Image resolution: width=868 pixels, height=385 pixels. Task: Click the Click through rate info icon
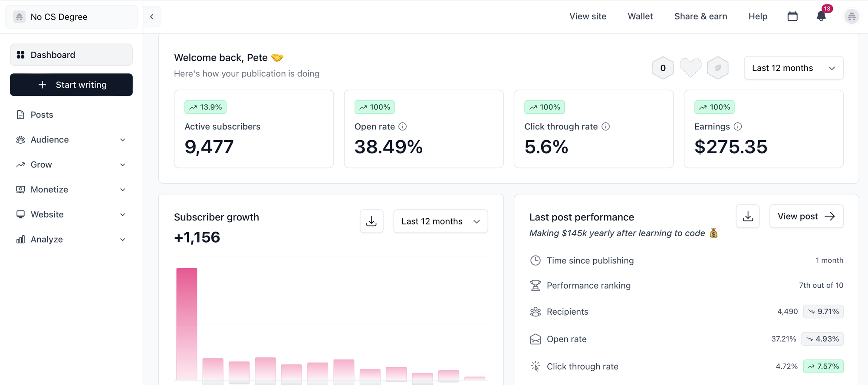coord(606,127)
